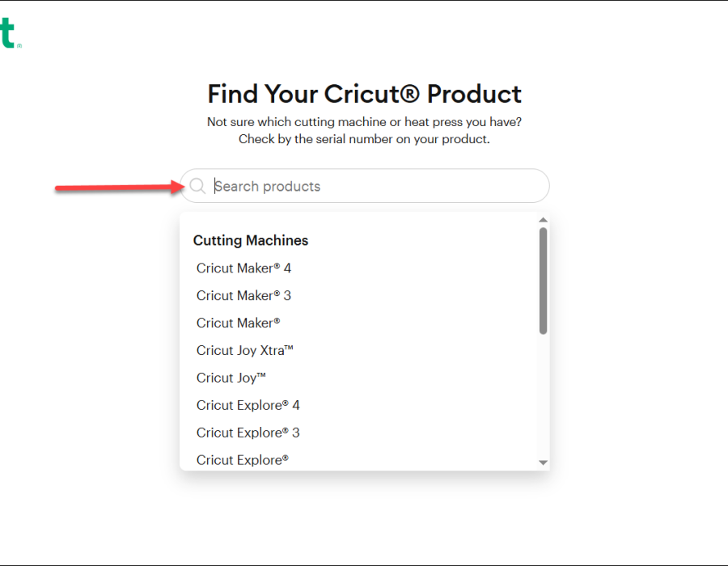The image size is (728, 566).
Task: Pick the original Cricut Maker option
Action: (x=238, y=323)
